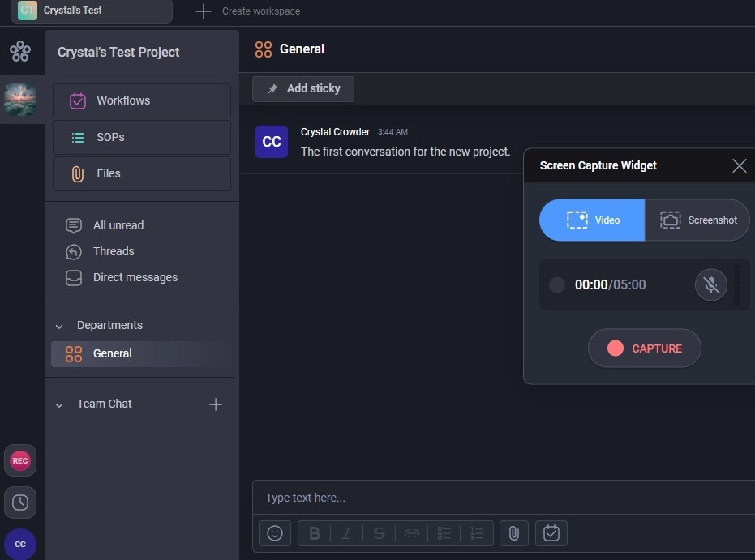This screenshot has height=560, width=755.
Task: Open Direct messages via the envelope icon
Action: click(x=74, y=277)
